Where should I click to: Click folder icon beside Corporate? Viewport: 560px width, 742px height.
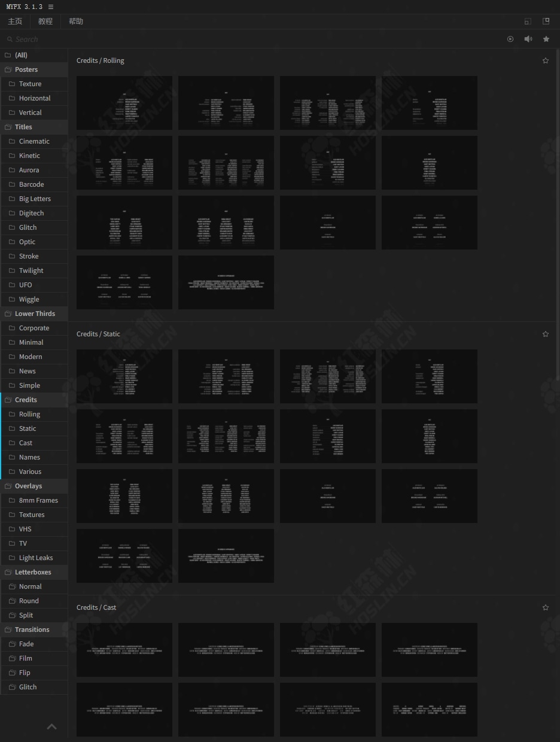pyautogui.click(x=12, y=328)
